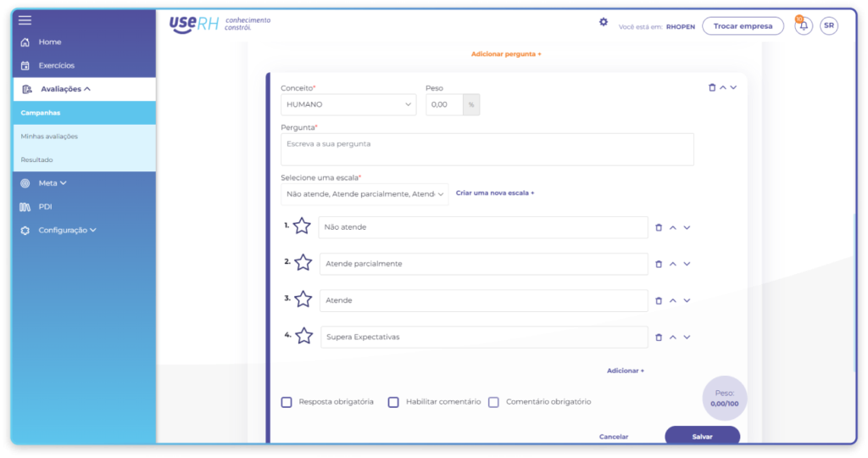The width and height of the screenshot is (868, 458).
Task: Select star for option 4 Supera Expectativas
Action: 304,336
